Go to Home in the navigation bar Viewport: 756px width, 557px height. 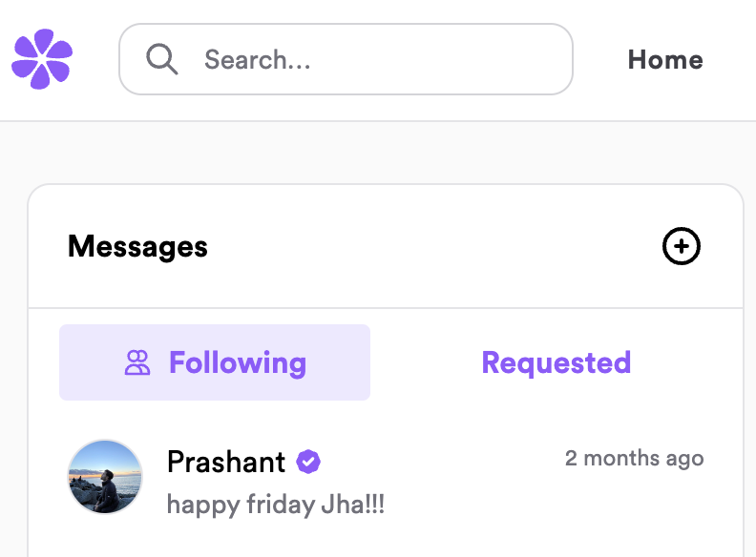pyautogui.click(x=665, y=59)
